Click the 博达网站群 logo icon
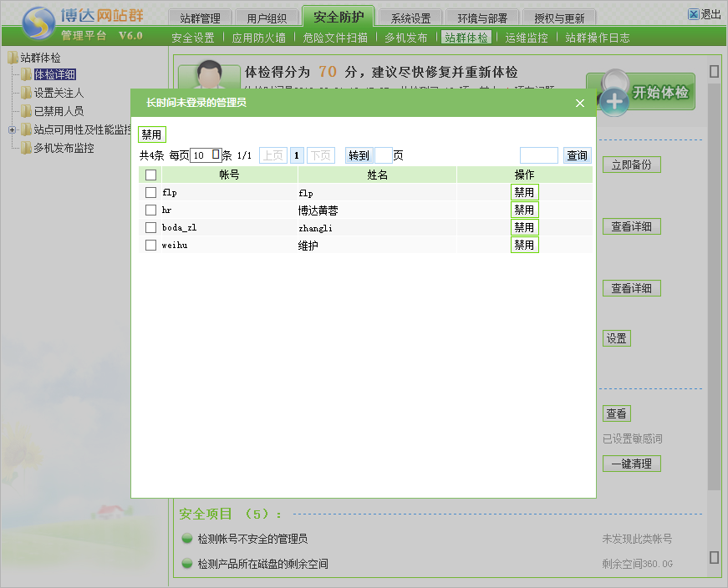Viewport: 728px width, 588px height. [38, 24]
